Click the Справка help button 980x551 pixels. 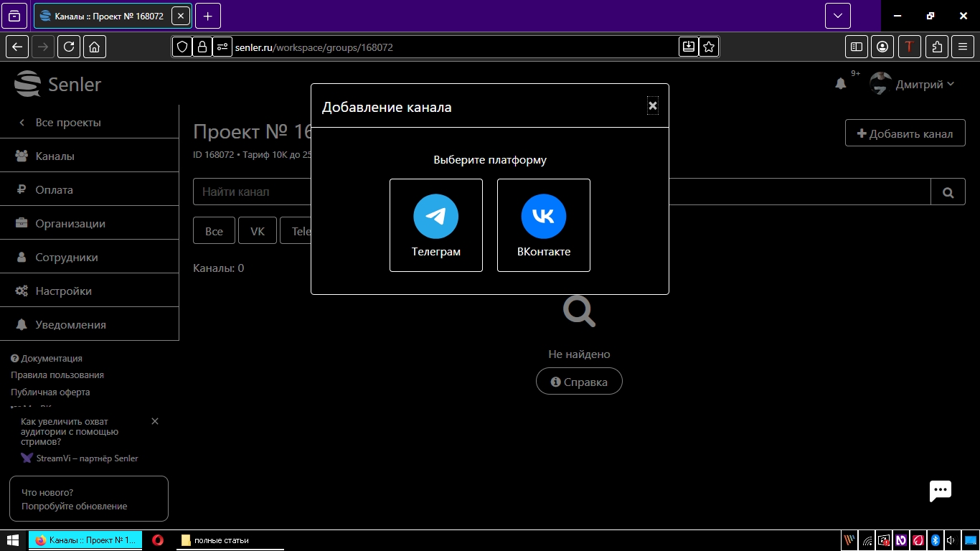click(x=579, y=382)
